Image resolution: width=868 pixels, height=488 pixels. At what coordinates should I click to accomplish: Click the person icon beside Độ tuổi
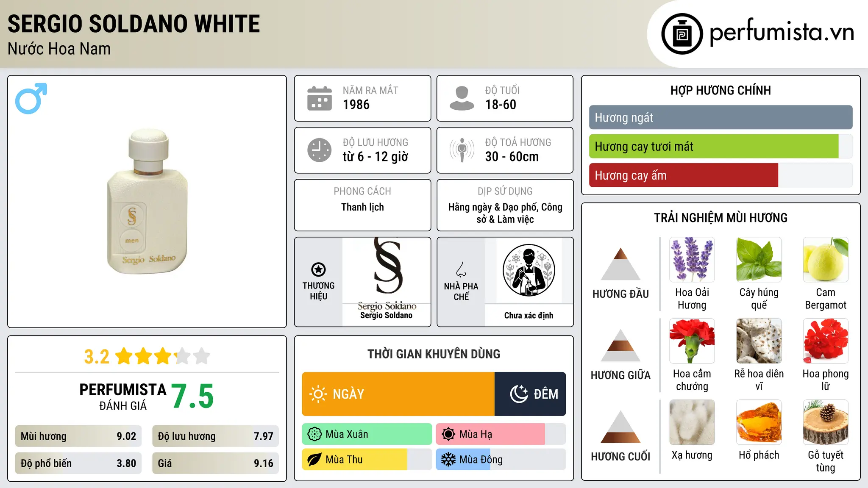(x=462, y=98)
